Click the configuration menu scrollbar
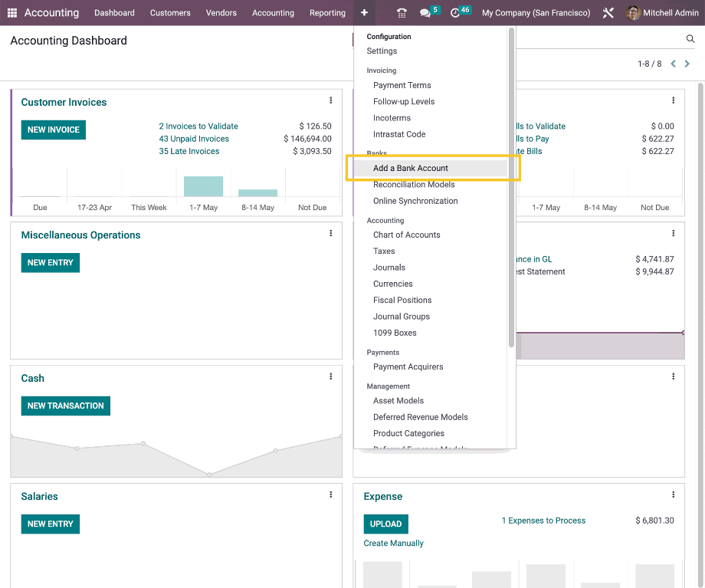 click(511, 192)
